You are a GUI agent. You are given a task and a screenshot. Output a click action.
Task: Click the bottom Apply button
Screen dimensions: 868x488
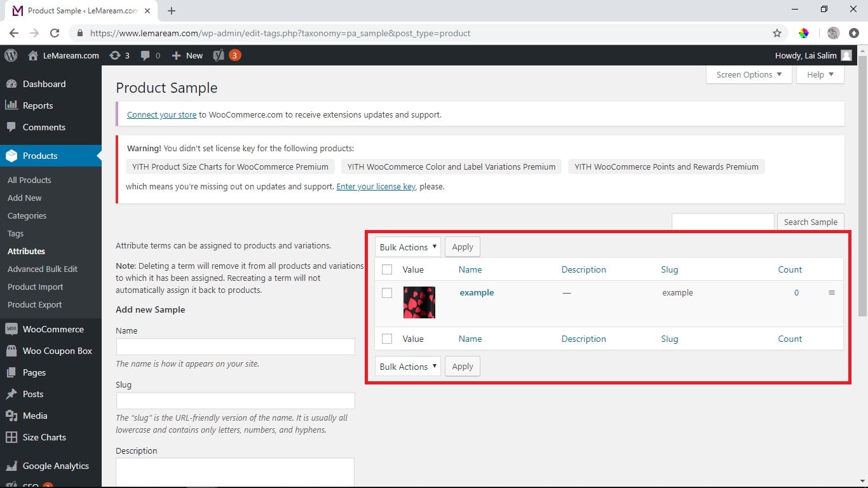[x=463, y=366]
